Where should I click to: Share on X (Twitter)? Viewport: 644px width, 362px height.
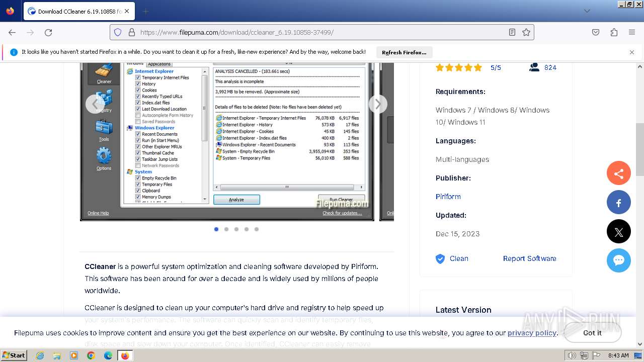click(619, 232)
